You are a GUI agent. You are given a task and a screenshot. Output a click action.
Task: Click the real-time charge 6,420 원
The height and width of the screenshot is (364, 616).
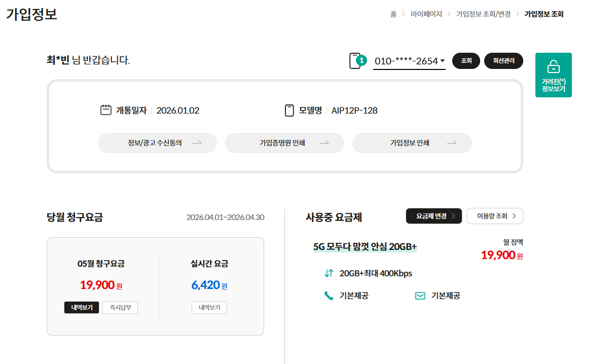(x=209, y=285)
